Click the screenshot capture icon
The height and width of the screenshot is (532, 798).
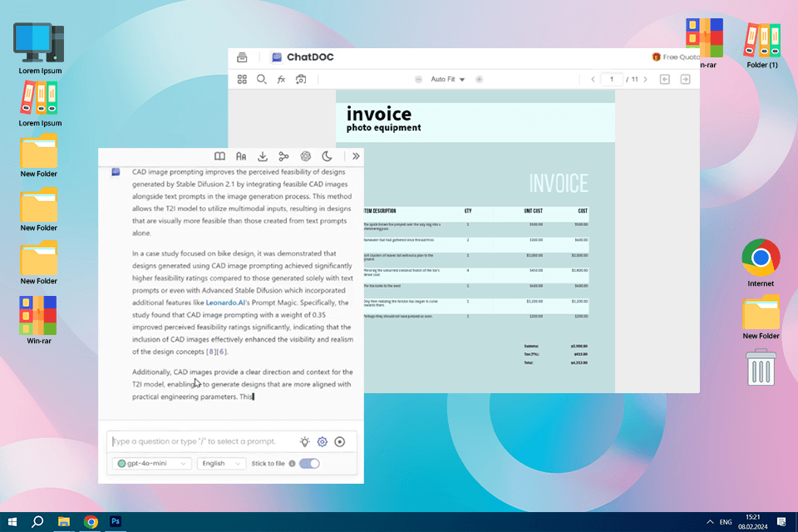click(x=301, y=80)
